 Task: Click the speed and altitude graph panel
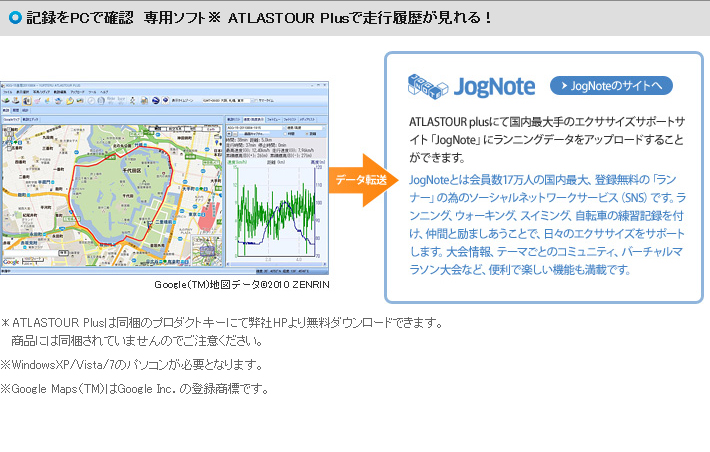click(x=276, y=211)
